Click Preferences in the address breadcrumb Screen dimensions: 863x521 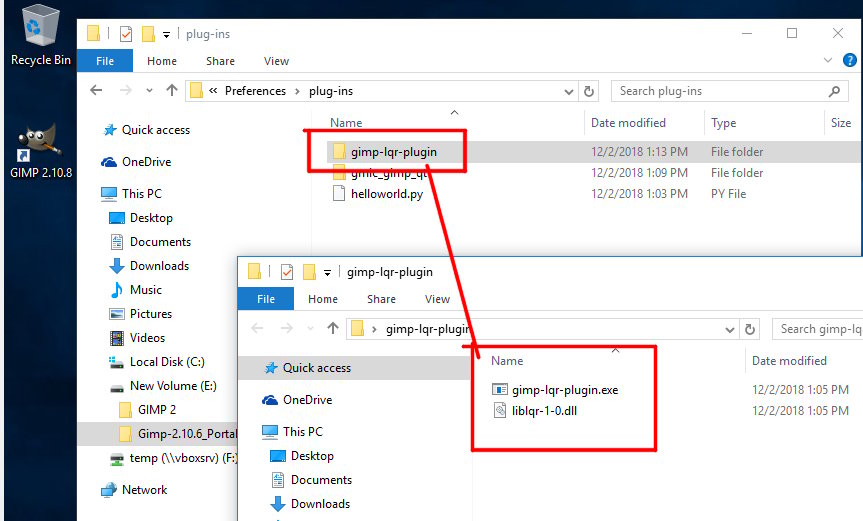pos(255,91)
